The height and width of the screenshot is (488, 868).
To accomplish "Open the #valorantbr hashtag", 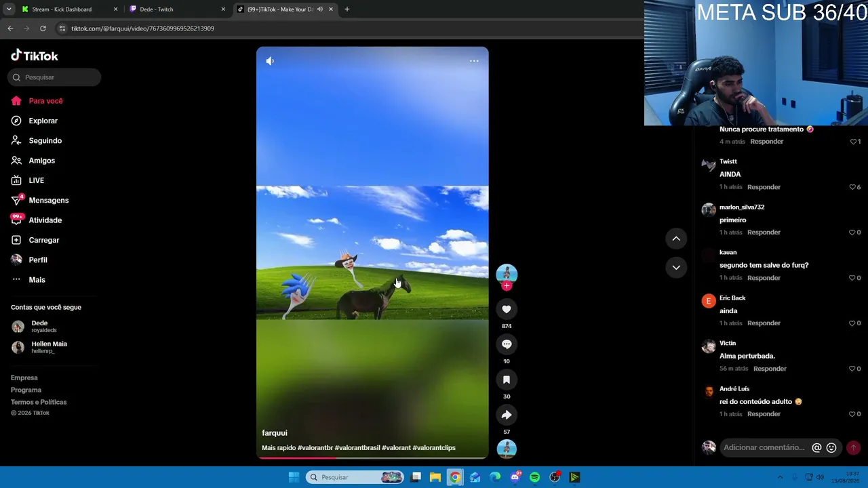I will [315, 448].
